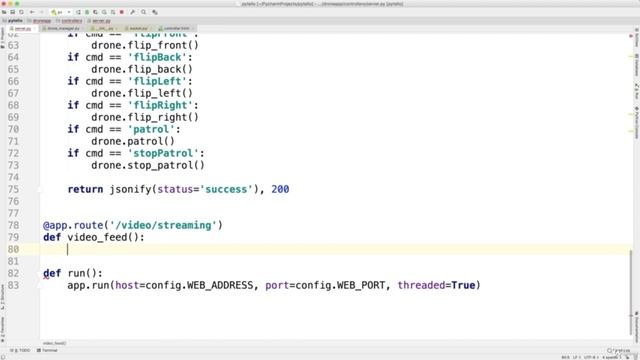Screen dimensions: 640x360
Task: Open the run configuration dropdown
Action: (61, 12)
